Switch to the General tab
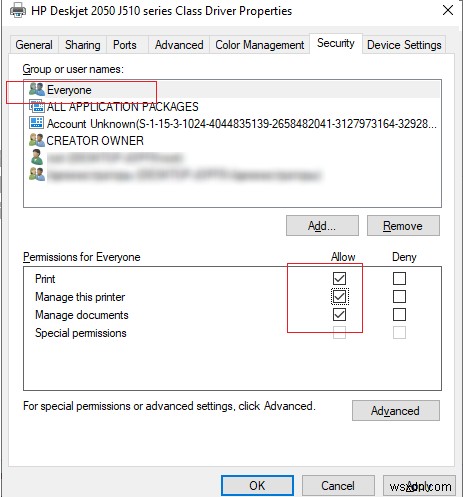 [x=34, y=45]
